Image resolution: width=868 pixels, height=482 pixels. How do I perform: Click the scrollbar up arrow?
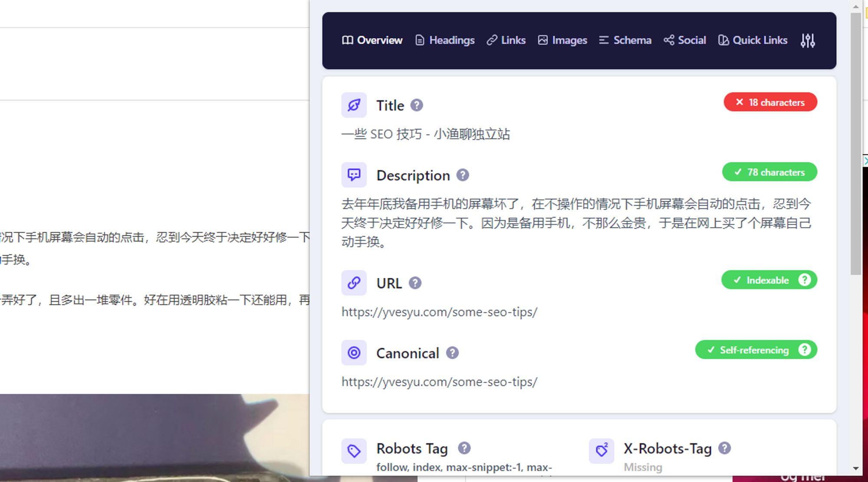coord(855,7)
